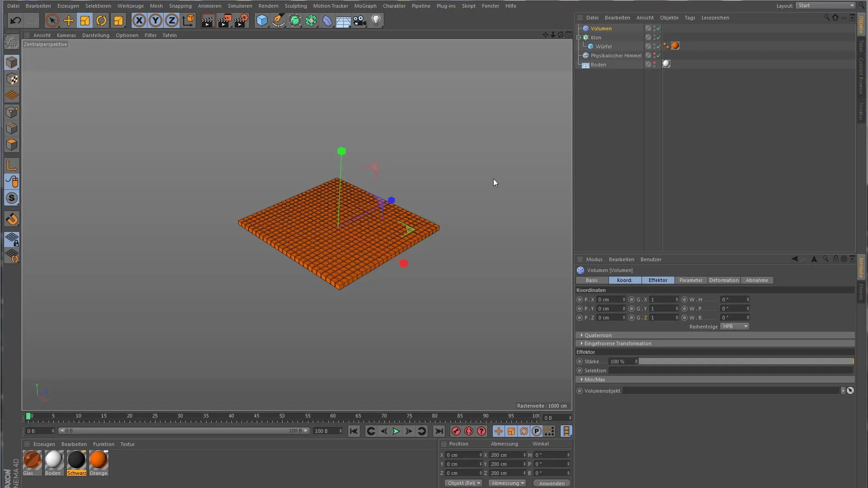Image resolution: width=868 pixels, height=488 pixels.
Task: Add a camera object
Action: (360, 20)
